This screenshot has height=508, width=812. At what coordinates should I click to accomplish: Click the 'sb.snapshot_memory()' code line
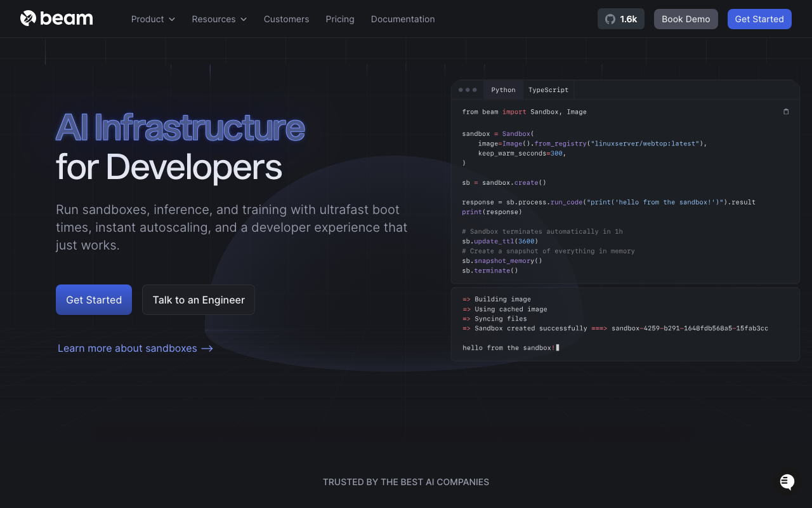pos(502,261)
